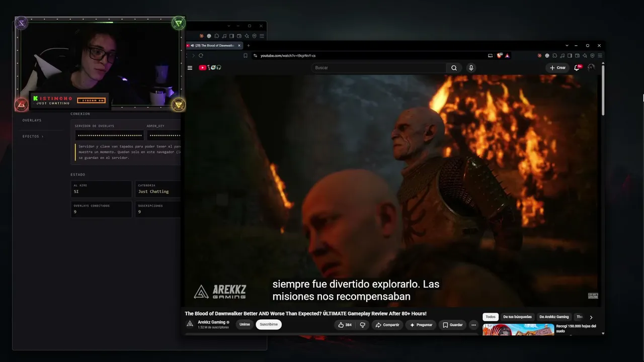Click the YouTube page vertical scrollbar
644x362 pixels.
[603, 90]
